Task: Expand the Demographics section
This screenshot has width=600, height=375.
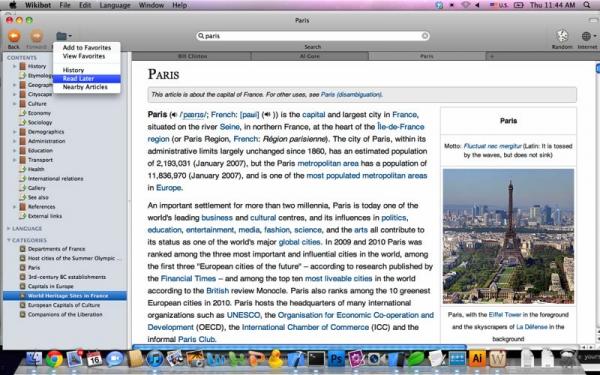Action: point(15,132)
